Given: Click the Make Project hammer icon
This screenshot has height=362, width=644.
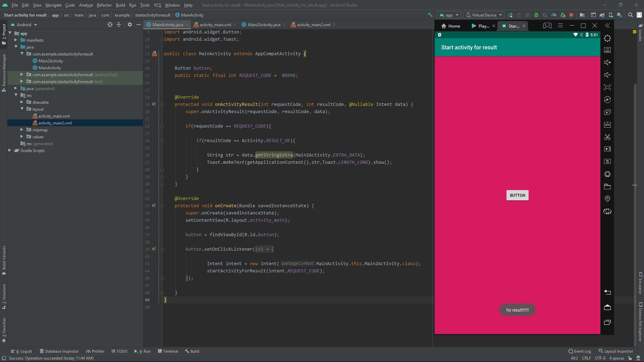Looking at the screenshot, I should click(430, 15).
